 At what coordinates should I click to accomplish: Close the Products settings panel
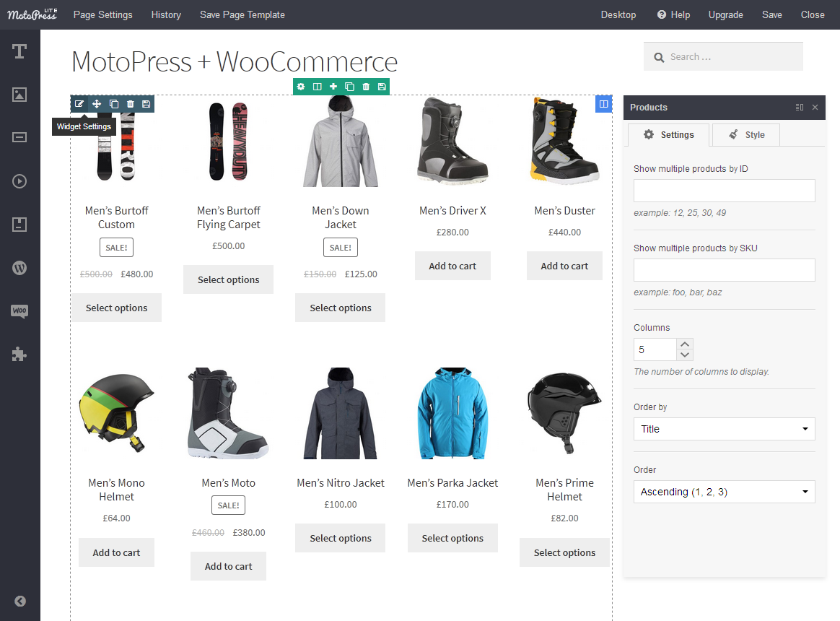(x=815, y=108)
